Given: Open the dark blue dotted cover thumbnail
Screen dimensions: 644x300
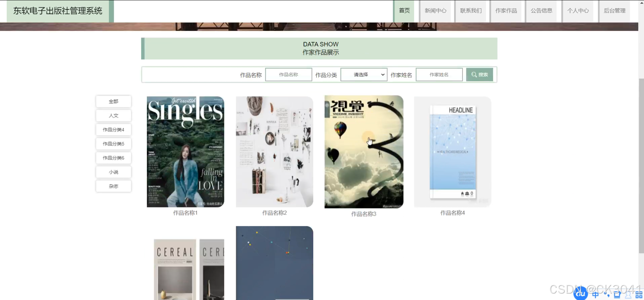Looking at the screenshot, I should click(274, 263).
